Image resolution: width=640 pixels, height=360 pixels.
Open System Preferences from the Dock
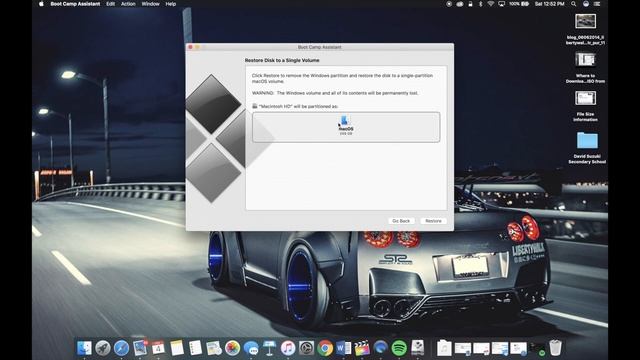pyautogui.click(x=306, y=348)
